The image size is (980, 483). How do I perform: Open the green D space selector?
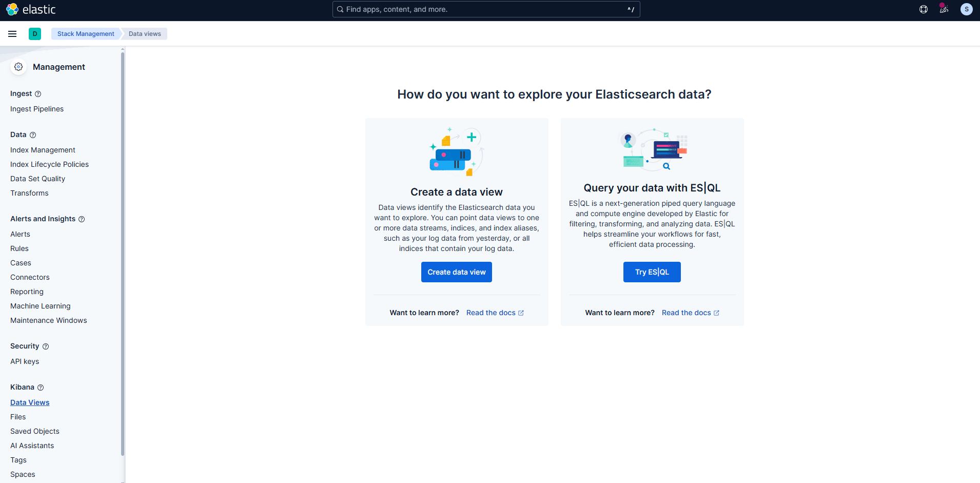tap(35, 34)
